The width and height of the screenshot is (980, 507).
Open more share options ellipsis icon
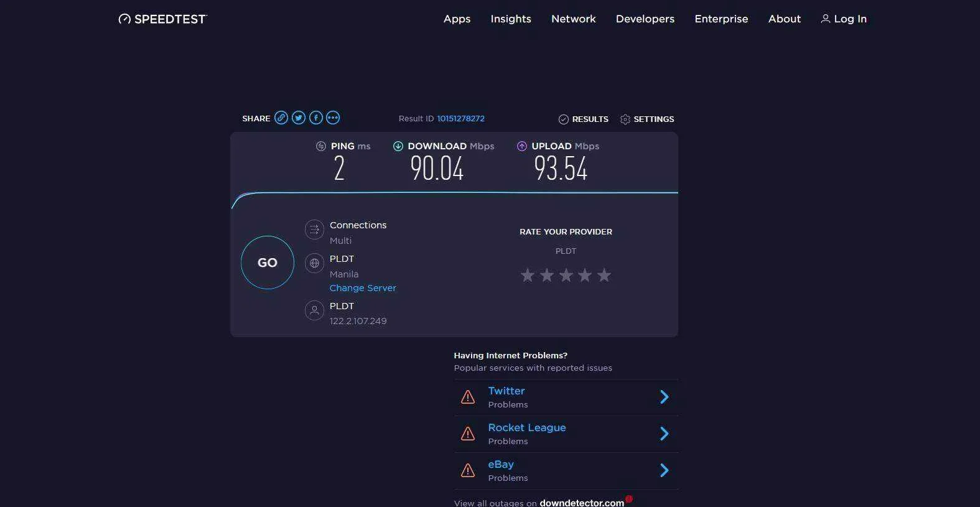click(333, 118)
